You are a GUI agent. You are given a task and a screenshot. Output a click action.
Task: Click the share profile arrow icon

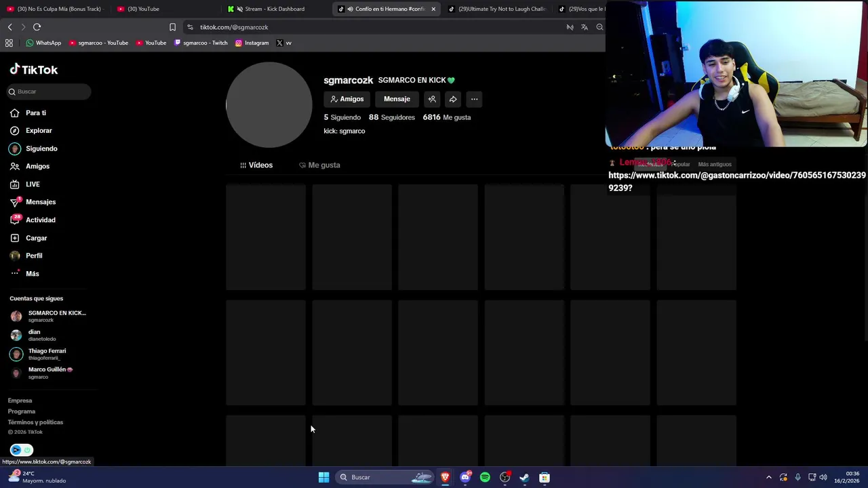click(x=453, y=99)
